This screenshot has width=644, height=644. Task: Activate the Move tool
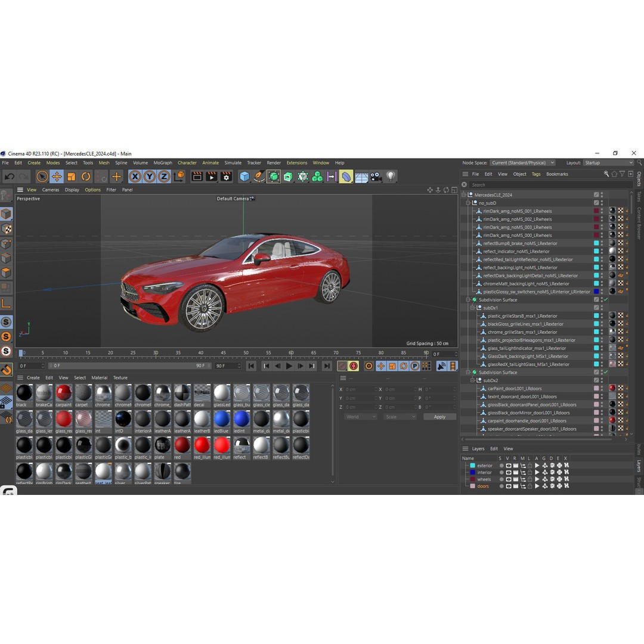57,177
